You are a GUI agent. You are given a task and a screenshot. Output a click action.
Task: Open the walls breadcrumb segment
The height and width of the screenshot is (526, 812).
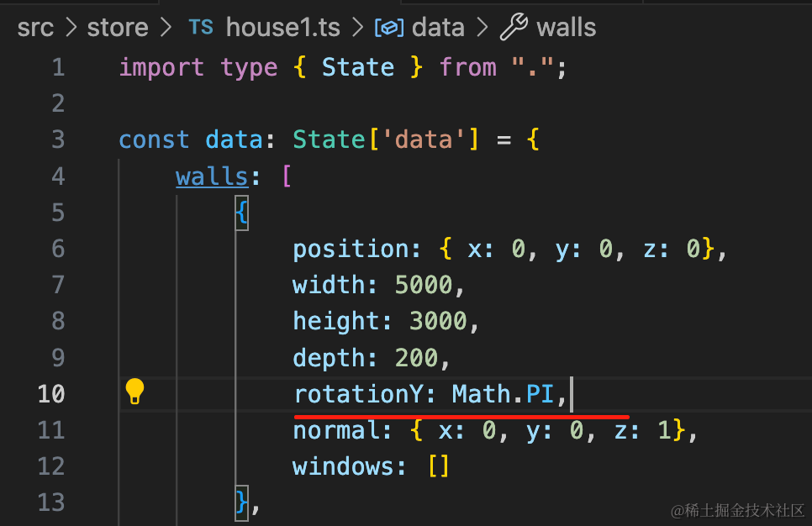click(566, 27)
